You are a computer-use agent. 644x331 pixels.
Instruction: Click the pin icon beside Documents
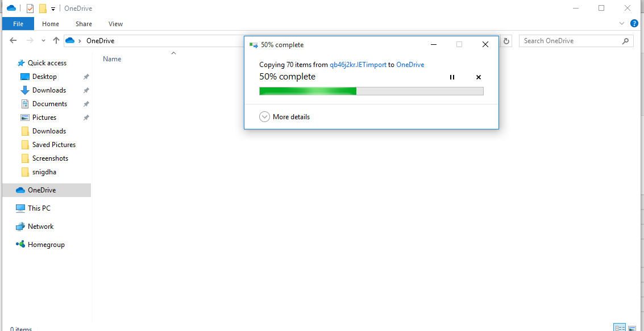pyautogui.click(x=86, y=104)
